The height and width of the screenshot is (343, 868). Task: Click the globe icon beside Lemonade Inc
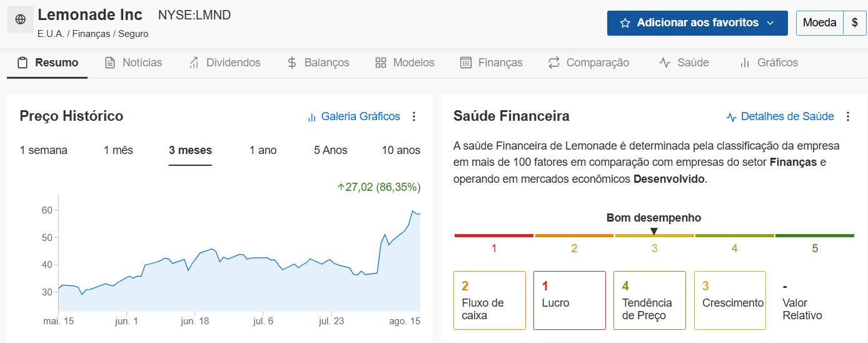tap(20, 20)
